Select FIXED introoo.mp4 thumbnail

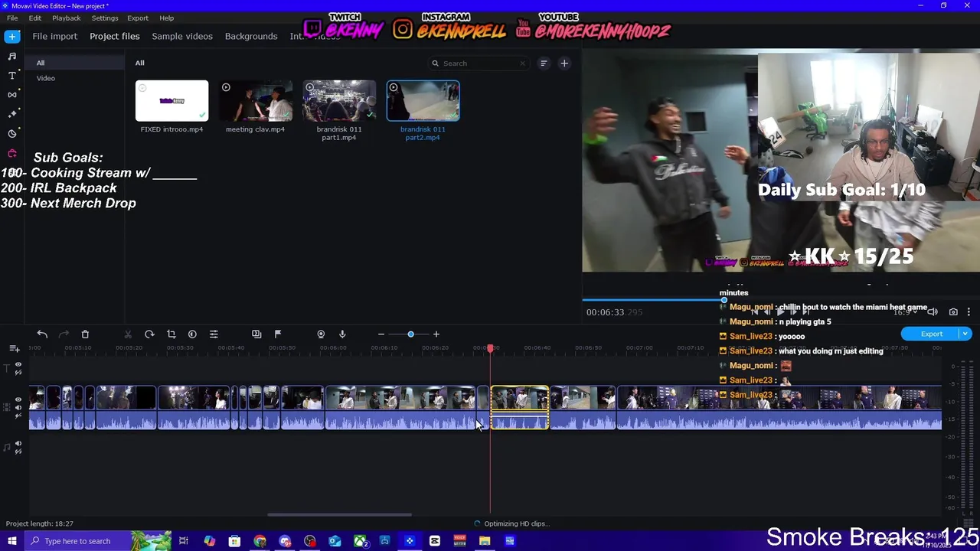click(x=171, y=101)
